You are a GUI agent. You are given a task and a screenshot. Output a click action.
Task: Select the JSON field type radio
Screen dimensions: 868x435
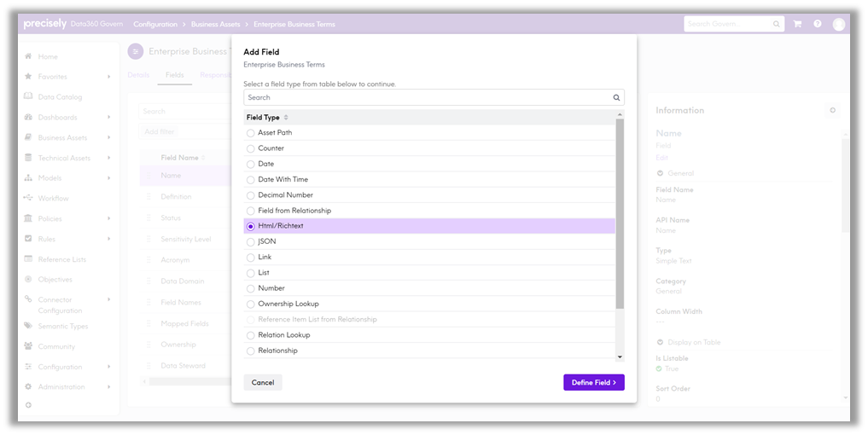(250, 242)
